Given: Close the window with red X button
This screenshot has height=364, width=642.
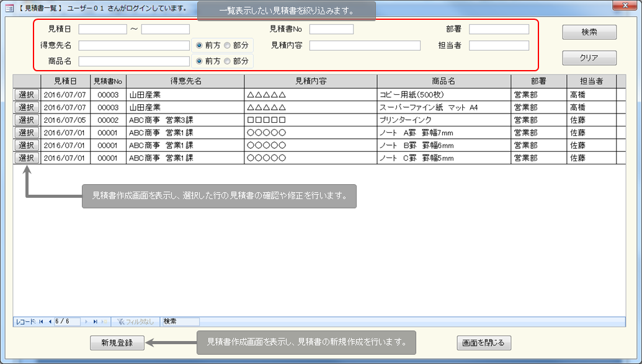Looking at the screenshot, I should [625, 6].
